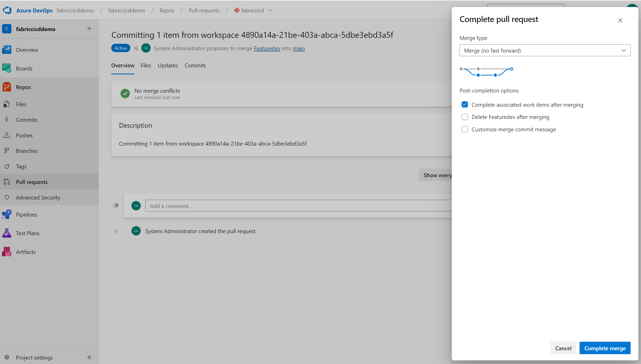Image resolution: width=641 pixels, height=364 pixels.
Task: Click the Description text of the pull request
Action: coord(213,144)
